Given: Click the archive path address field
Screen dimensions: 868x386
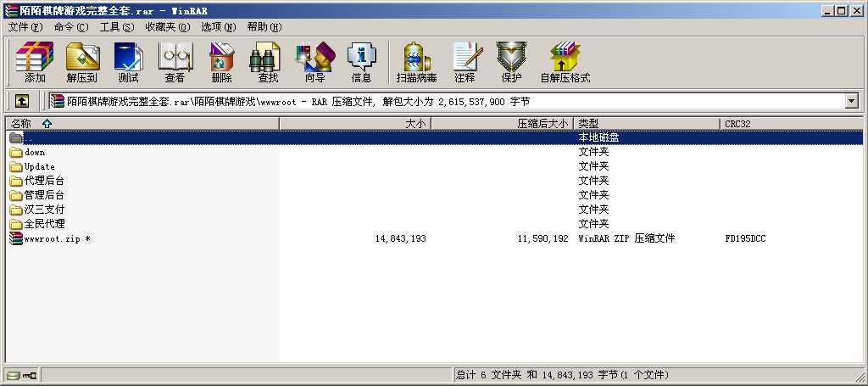Looking at the screenshot, I should [x=446, y=101].
